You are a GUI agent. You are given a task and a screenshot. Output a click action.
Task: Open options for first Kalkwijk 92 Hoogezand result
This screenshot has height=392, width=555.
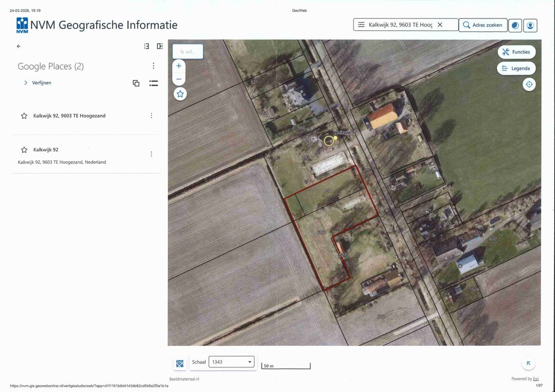(152, 116)
